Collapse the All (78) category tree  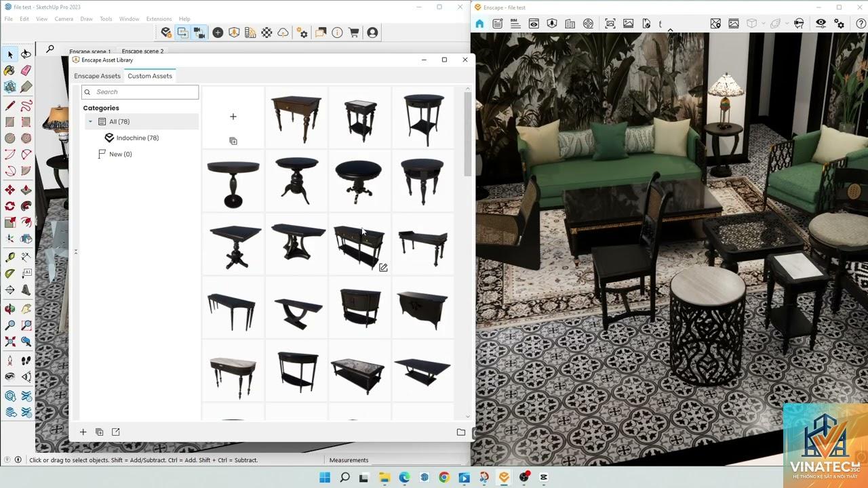pos(90,122)
